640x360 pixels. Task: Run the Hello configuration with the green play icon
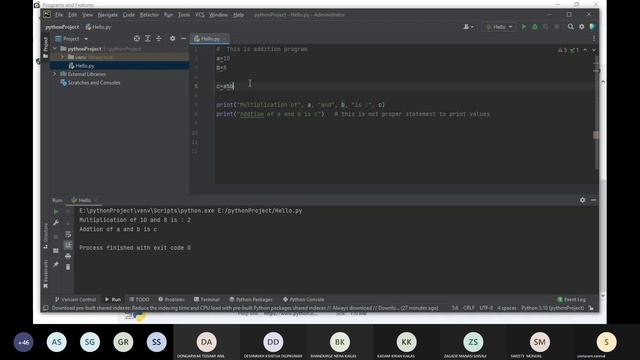click(x=524, y=27)
